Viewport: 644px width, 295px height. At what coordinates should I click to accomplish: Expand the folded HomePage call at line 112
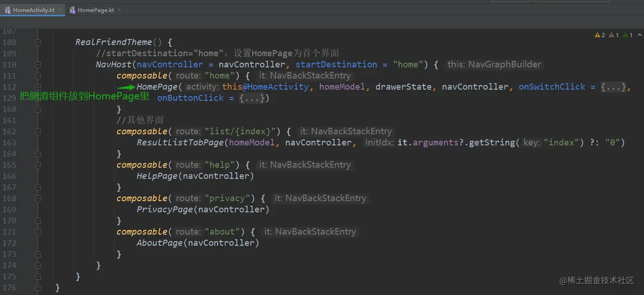(38, 87)
